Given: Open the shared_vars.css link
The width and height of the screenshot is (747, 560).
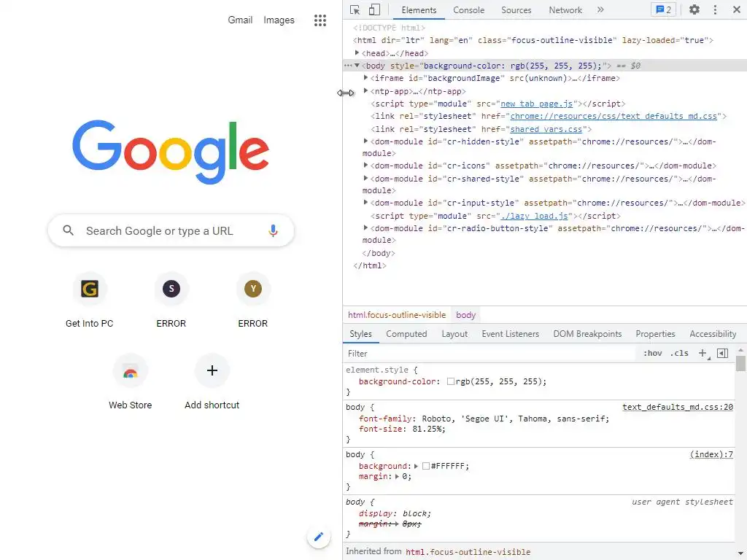Looking at the screenshot, I should point(546,129).
